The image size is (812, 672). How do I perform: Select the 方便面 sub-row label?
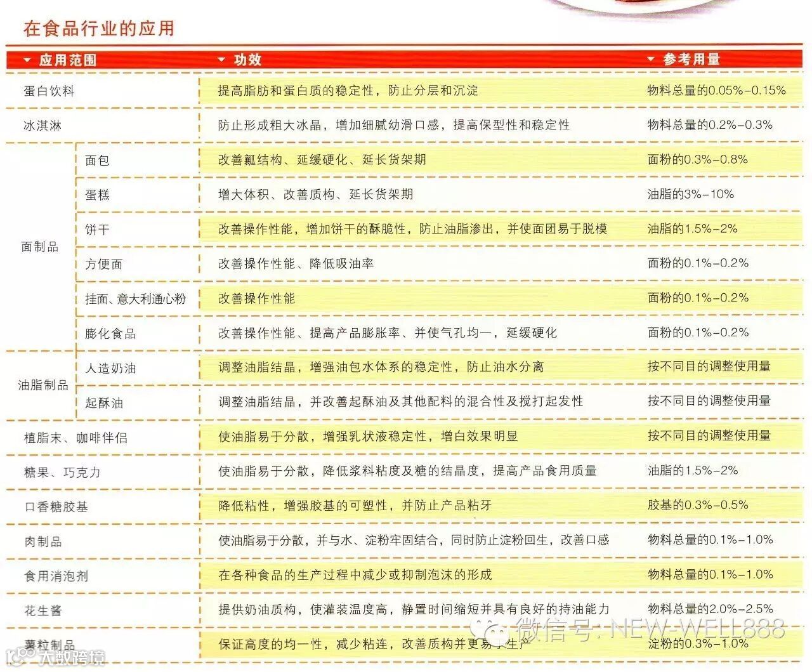pos(104,264)
